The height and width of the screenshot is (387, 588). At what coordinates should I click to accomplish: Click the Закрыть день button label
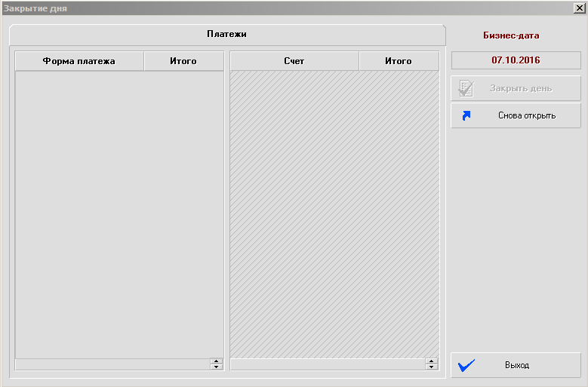point(520,88)
